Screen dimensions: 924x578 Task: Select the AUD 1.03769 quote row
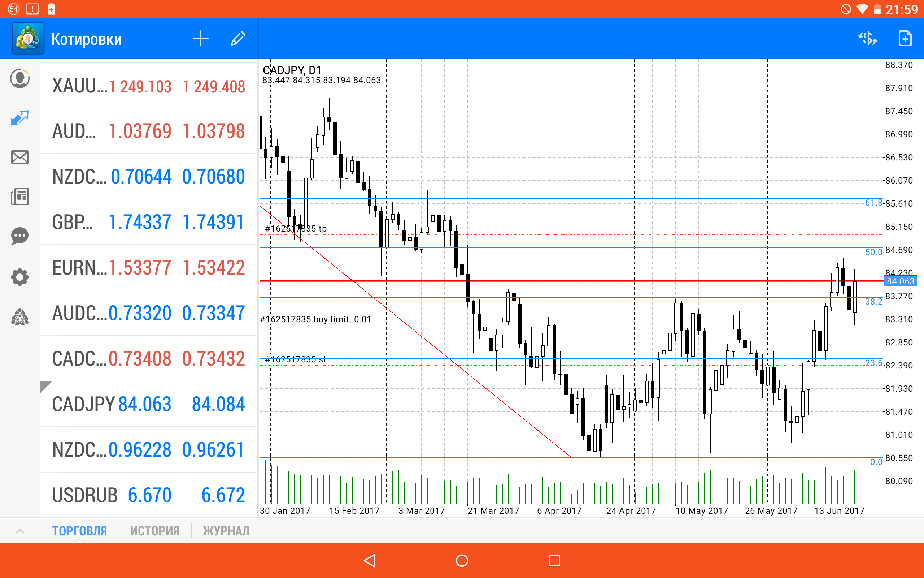(149, 131)
